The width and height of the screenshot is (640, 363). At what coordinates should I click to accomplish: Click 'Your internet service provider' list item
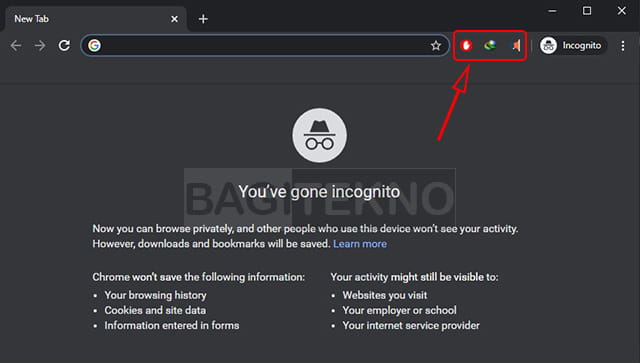(411, 325)
